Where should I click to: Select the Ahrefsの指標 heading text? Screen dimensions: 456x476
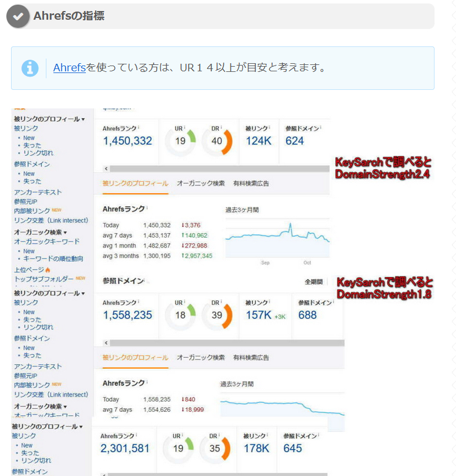coord(69,16)
